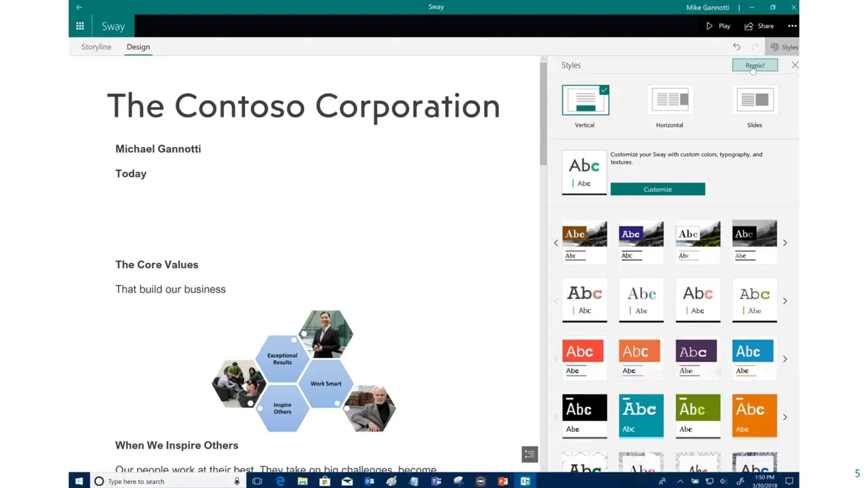Apply the orange banner Abc style

755,416
